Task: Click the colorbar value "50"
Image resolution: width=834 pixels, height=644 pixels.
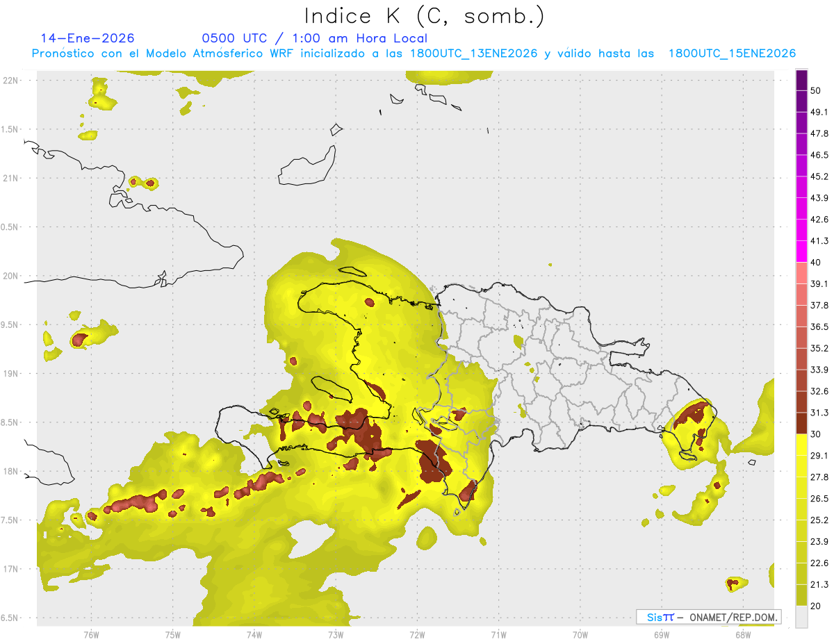Action: click(x=816, y=90)
